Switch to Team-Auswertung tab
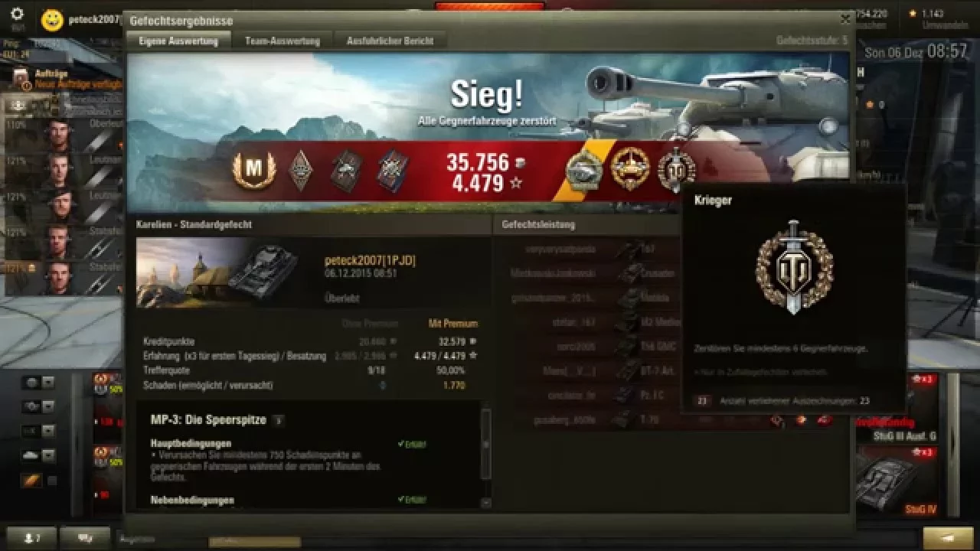Screen dimensions: 980x551 coord(282,41)
